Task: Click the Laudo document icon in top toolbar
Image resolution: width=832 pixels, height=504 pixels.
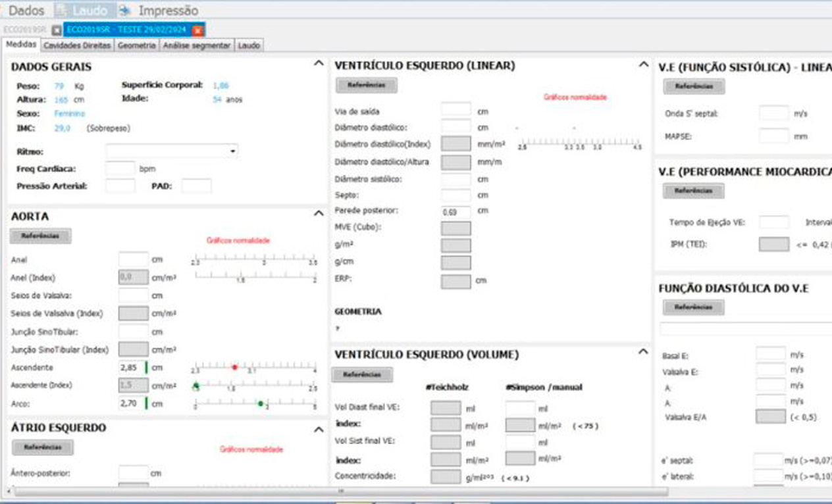Action: (x=62, y=11)
